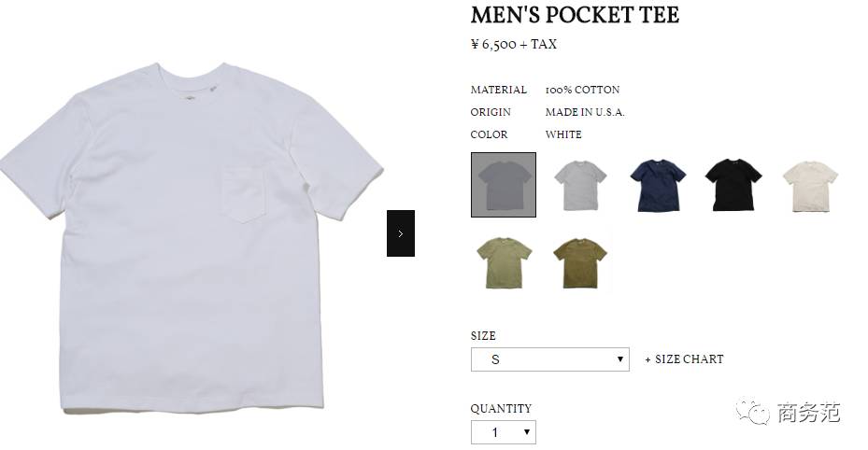This screenshot has height=450, width=868.
Task: Click the MEN'S POCKET TEE title
Action: click(x=575, y=15)
